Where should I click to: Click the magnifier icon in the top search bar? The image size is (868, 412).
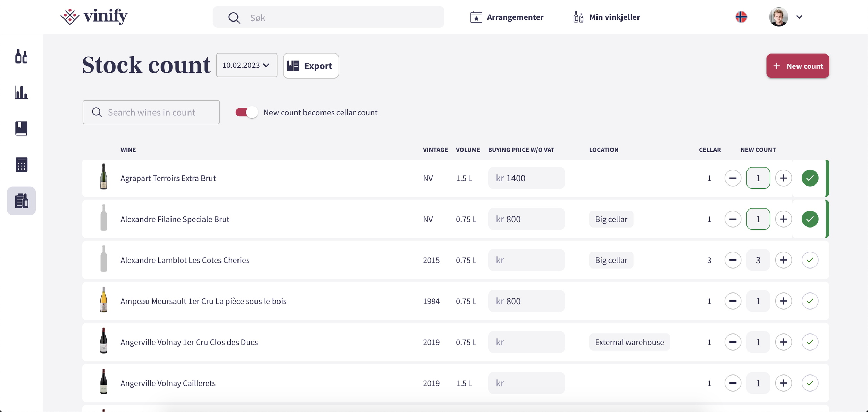click(234, 17)
